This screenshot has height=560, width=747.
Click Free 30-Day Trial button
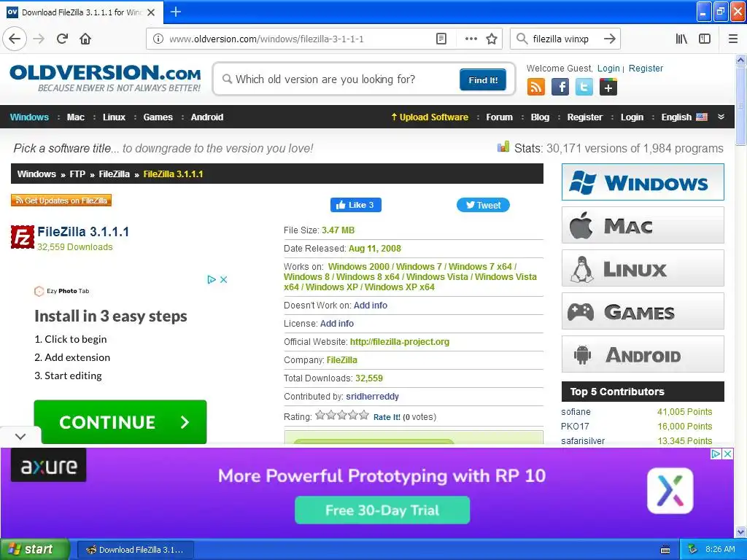(382, 510)
